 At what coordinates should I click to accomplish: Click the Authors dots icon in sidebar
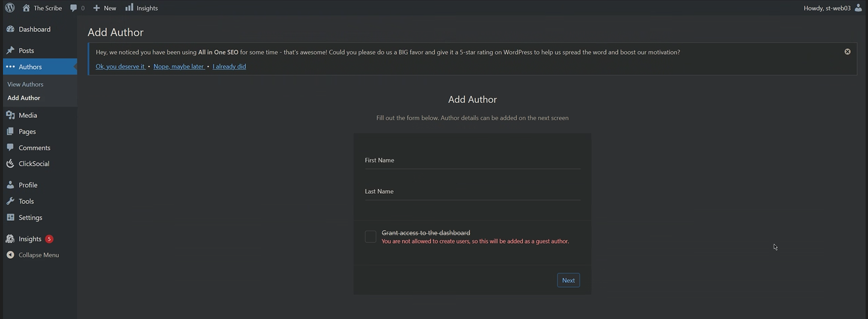pos(10,67)
